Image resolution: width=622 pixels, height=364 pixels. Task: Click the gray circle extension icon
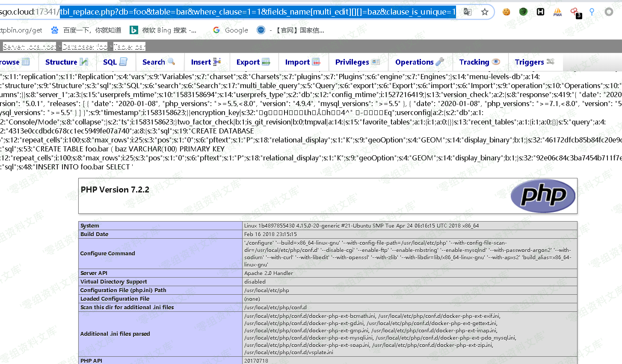tap(609, 12)
